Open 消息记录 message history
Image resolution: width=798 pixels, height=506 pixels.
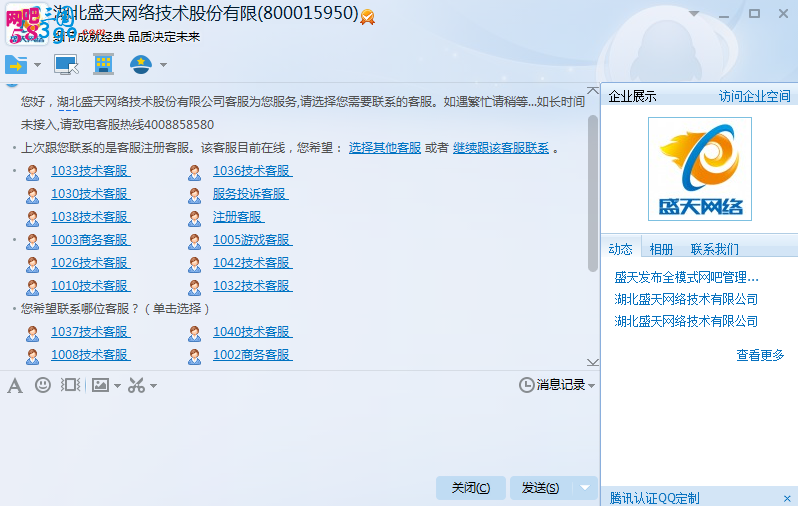tap(552, 385)
